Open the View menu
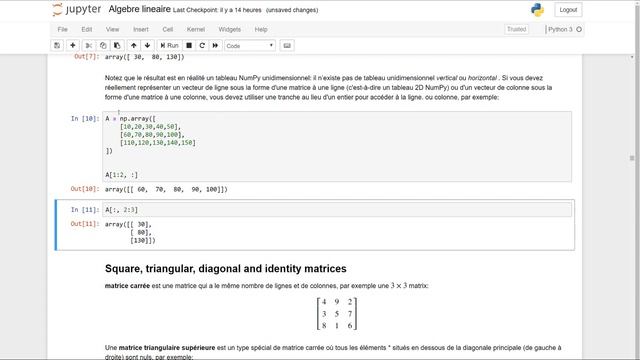The image size is (640, 360). [x=112, y=29]
